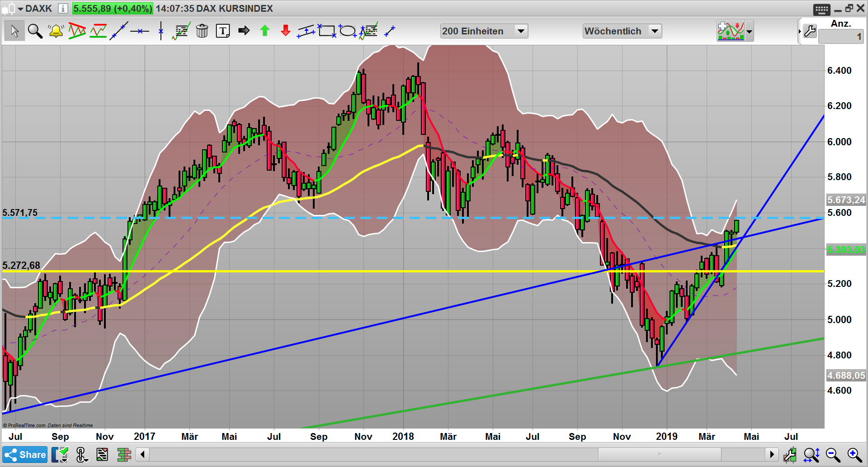Select the arrow cursor tool
Image resolution: width=868 pixels, height=467 pixels.
[14, 31]
